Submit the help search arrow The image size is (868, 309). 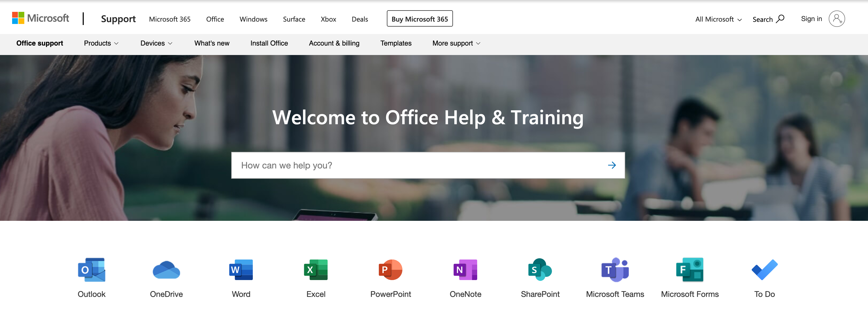tap(612, 165)
